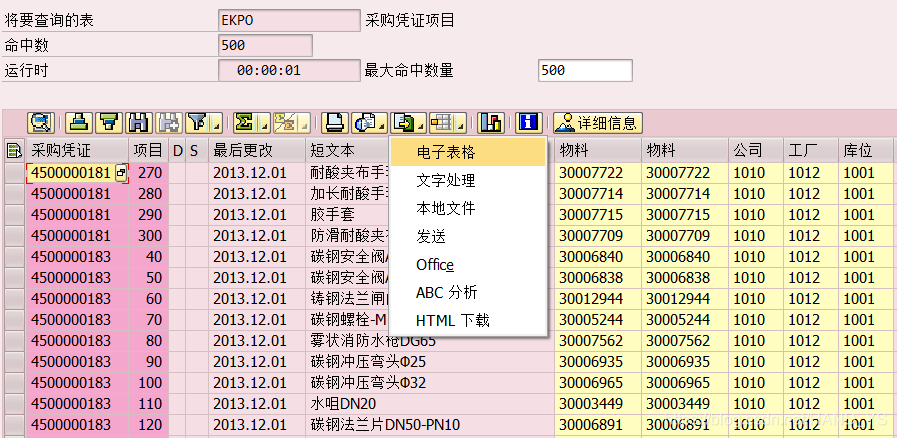The image size is (897, 438).
Task: Click the greyed Find next binoculars icon
Action: point(168,122)
